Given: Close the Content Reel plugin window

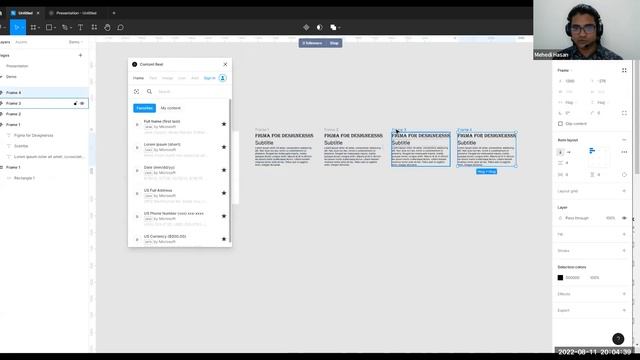Looking at the screenshot, I should (225, 64).
